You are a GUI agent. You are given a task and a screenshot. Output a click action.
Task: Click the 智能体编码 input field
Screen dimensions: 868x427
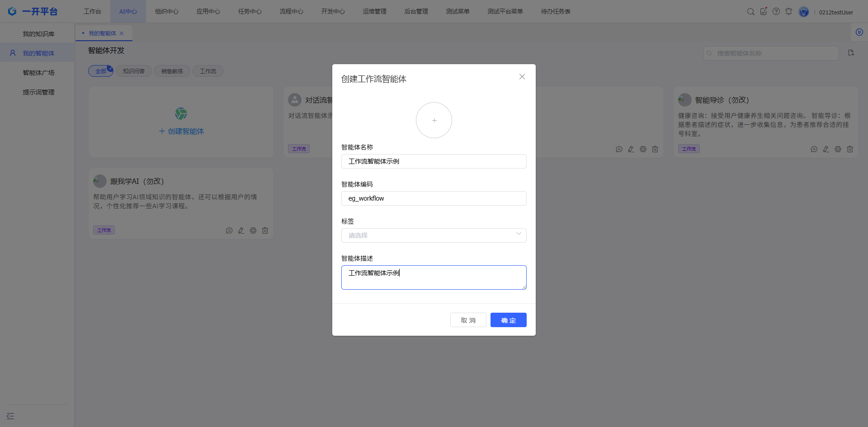(x=434, y=198)
